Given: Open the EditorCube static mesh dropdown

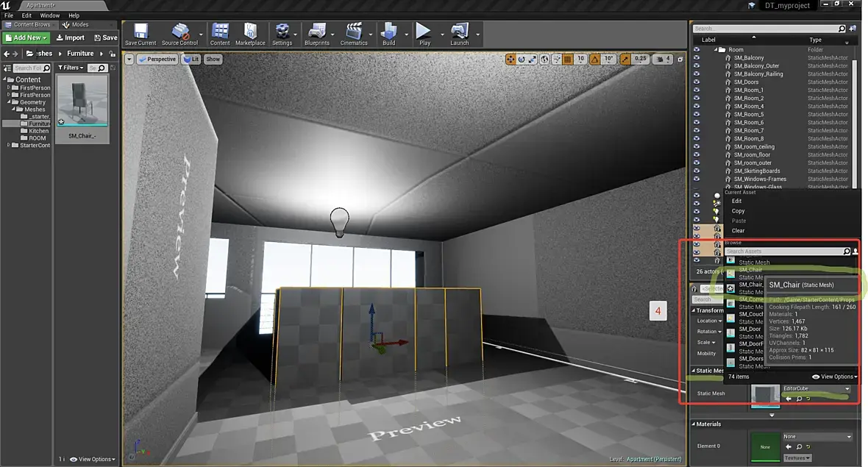Looking at the screenshot, I should pyautogui.click(x=817, y=388).
